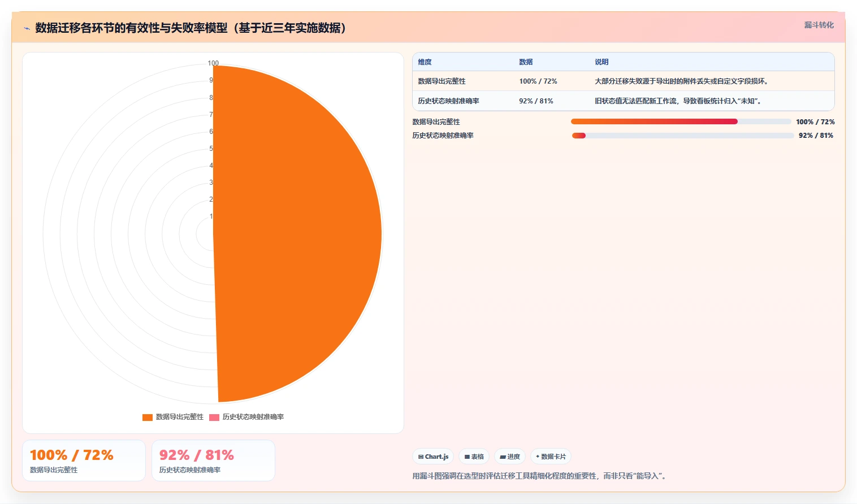Open the 92% / 81% stat card

point(213,460)
